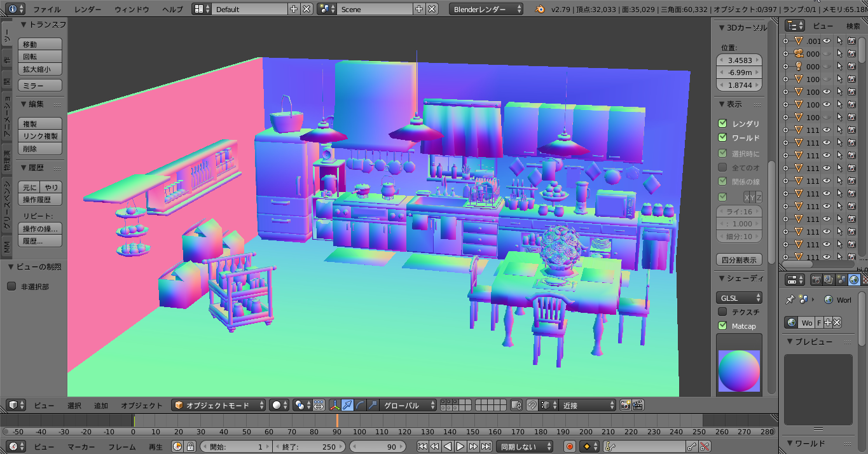The image size is (868, 454).
Task: Open the マーカー menu in timeline
Action: [x=81, y=446]
